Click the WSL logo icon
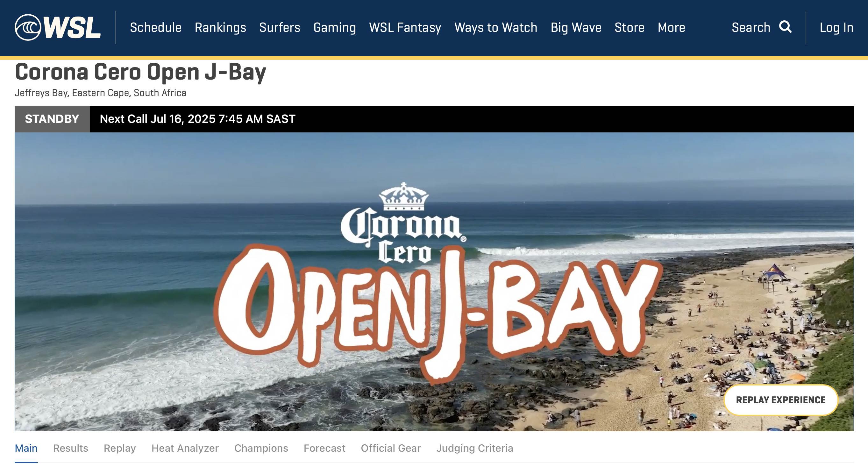The width and height of the screenshot is (868, 473). [x=58, y=27]
